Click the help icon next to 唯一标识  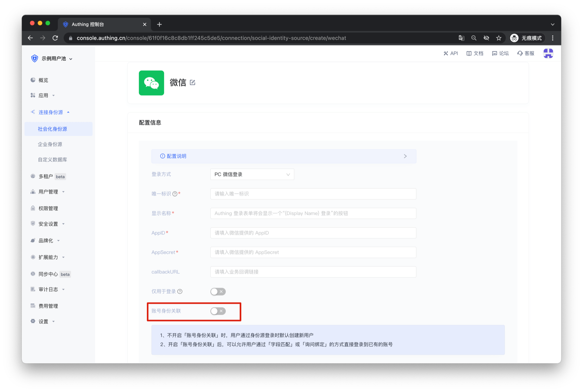pos(175,194)
